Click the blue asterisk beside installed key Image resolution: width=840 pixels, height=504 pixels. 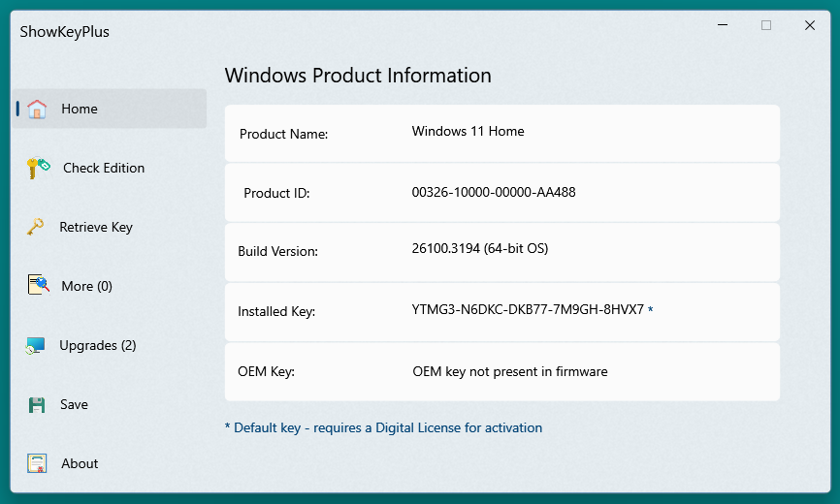pyautogui.click(x=650, y=309)
